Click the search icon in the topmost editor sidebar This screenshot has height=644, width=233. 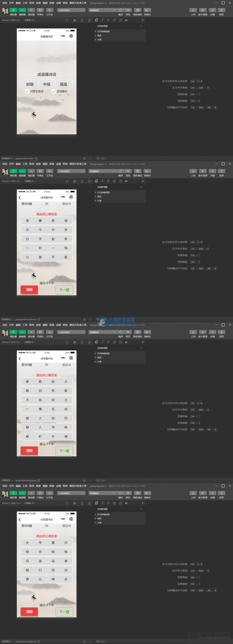[103, 20]
